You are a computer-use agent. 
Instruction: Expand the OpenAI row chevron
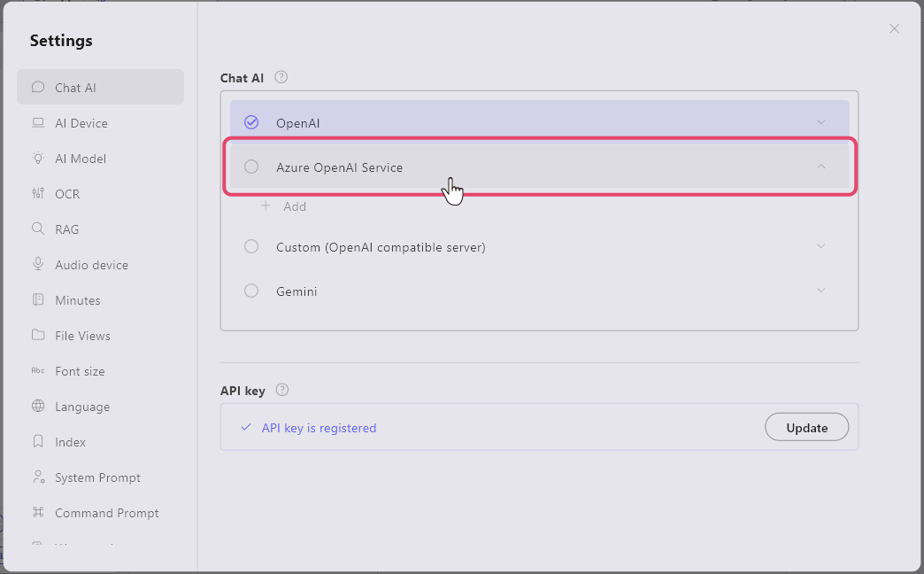(x=820, y=122)
